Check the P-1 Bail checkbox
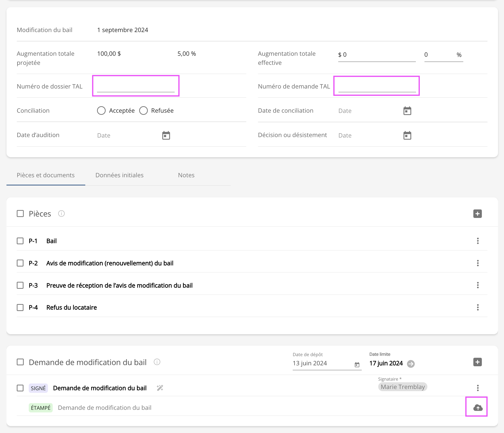Image resolution: width=504 pixels, height=433 pixels. click(x=20, y=241)
